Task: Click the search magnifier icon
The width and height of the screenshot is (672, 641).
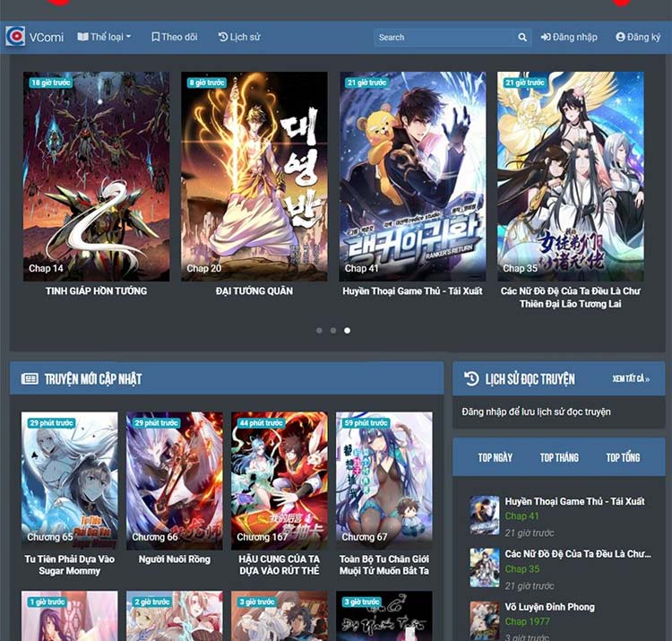Action: (522, 38)
